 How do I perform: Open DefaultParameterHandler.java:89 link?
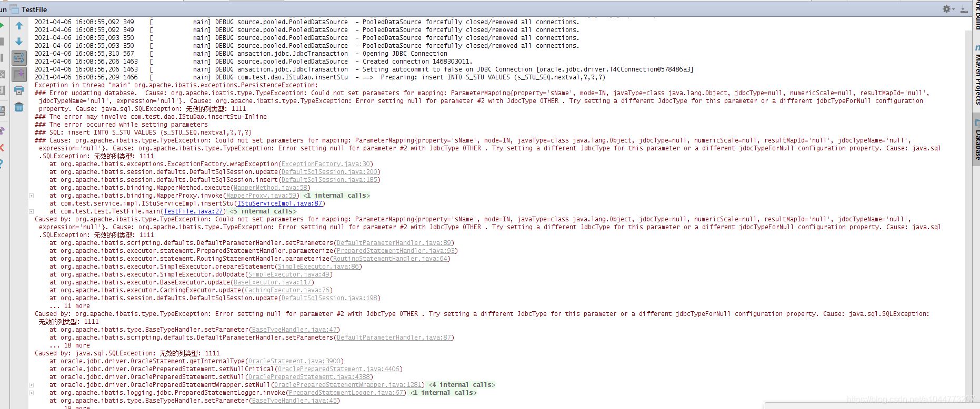pyautogui.click(x=394, y=243)
